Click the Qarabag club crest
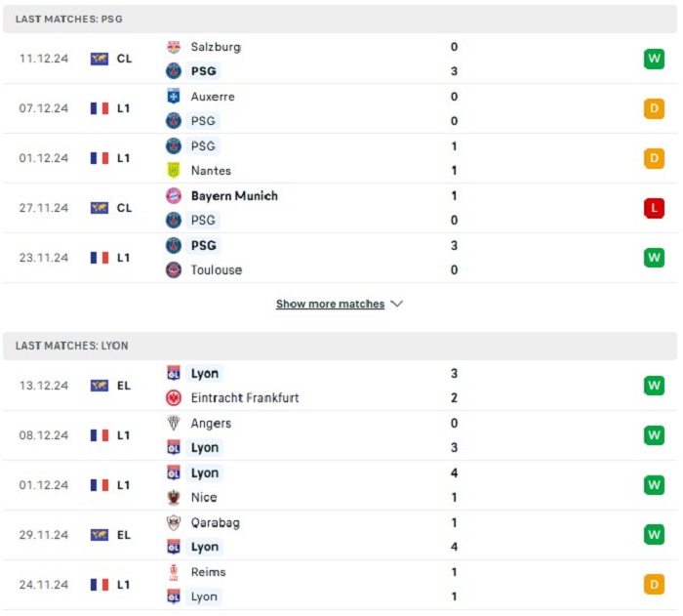Image resolution: width=683 pixels, height=616 pixels. tap(174, 522)
